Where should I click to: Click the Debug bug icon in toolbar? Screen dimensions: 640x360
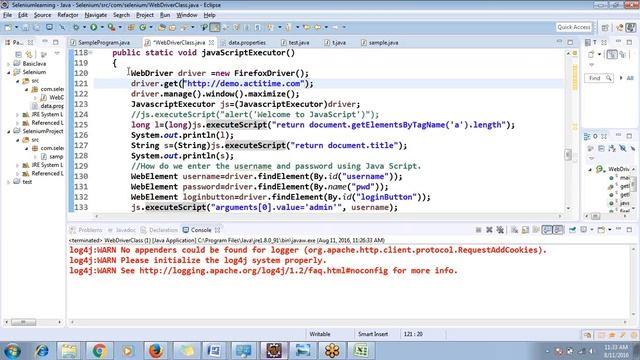pos(76,27)
